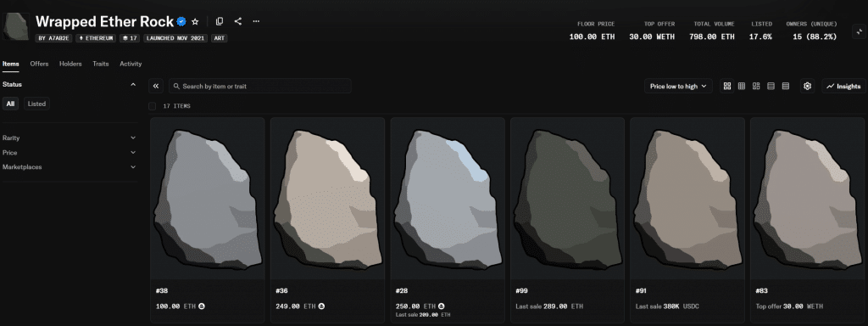Click the #99 item label
Viewport: 868px width, 326px height.
click(521, 290)
